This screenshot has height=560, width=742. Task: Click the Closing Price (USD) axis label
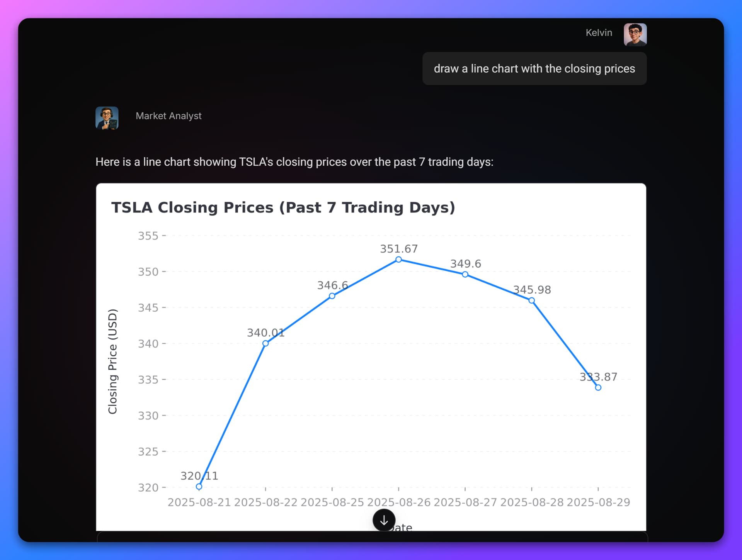[112, 361]
